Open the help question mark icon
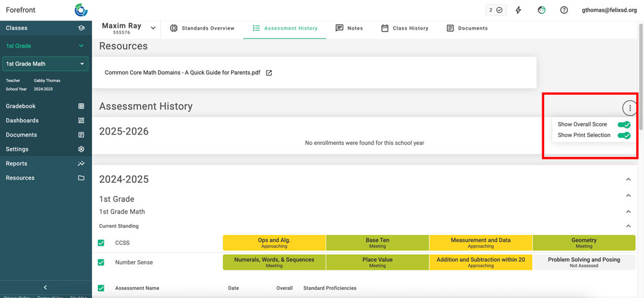The height and width of the screenshot is (298, 644). click(564, 10)
